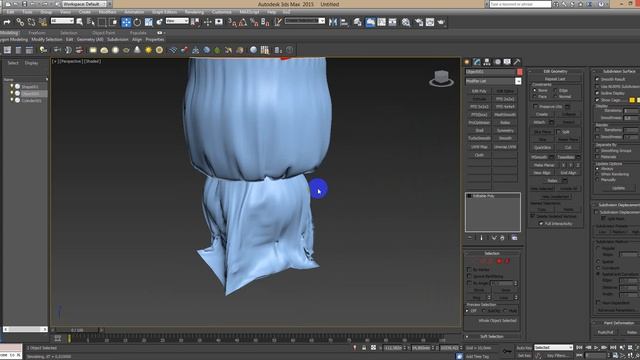Click the Select and Link chain icon
The width and height of the screenshot is (640, 360).
20,22
